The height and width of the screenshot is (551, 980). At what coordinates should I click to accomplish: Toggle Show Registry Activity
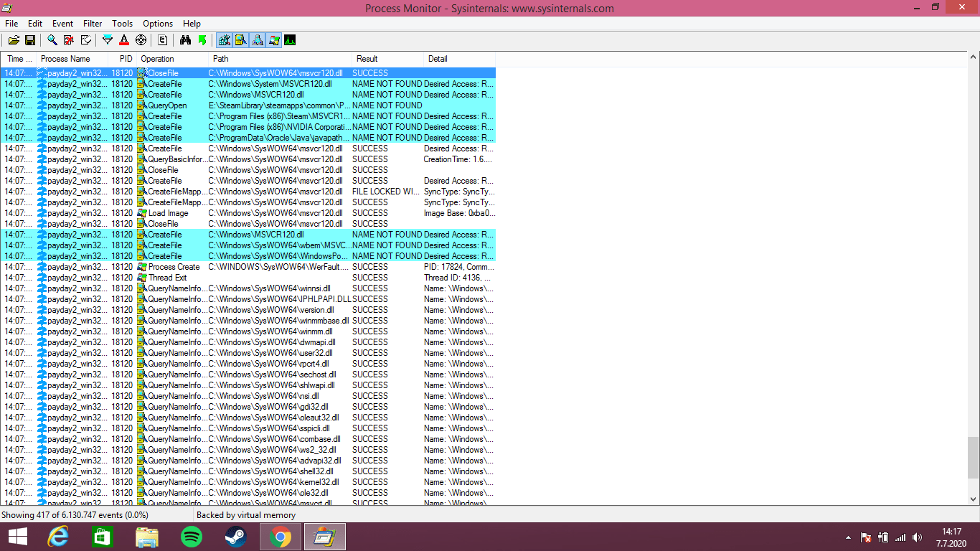tap(224, 40)
